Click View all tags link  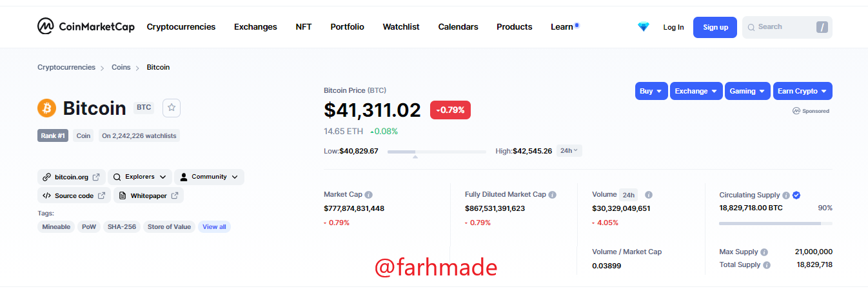point(214,227)
